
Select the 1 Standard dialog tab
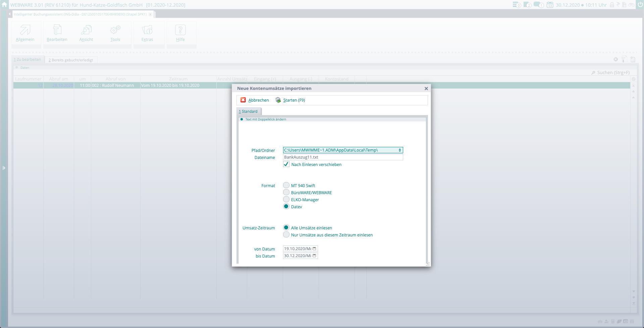tap(248, 111)
